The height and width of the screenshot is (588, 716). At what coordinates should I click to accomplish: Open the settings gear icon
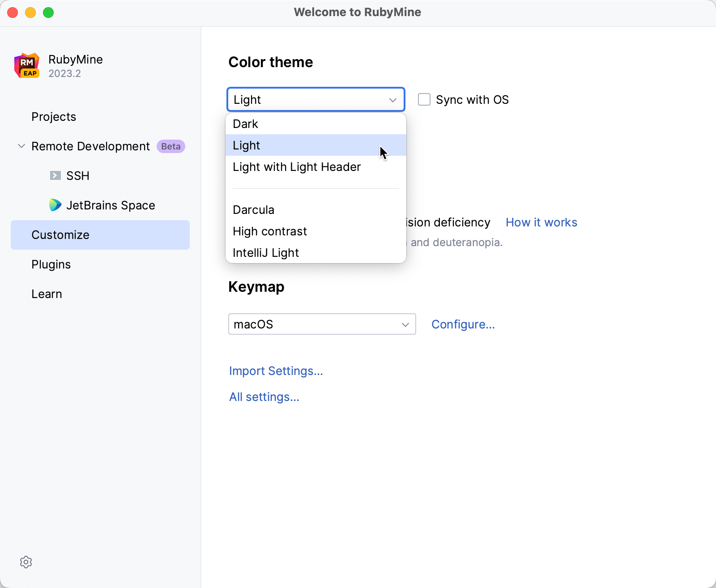26,562
